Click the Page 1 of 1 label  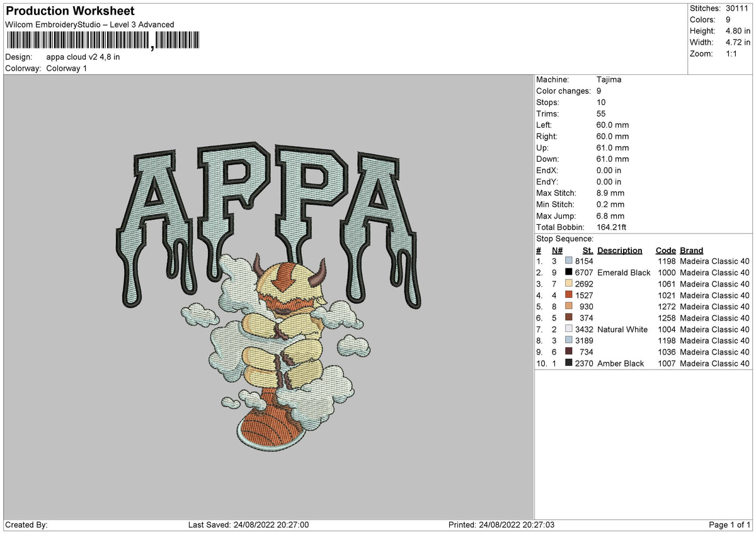point(730,524)
